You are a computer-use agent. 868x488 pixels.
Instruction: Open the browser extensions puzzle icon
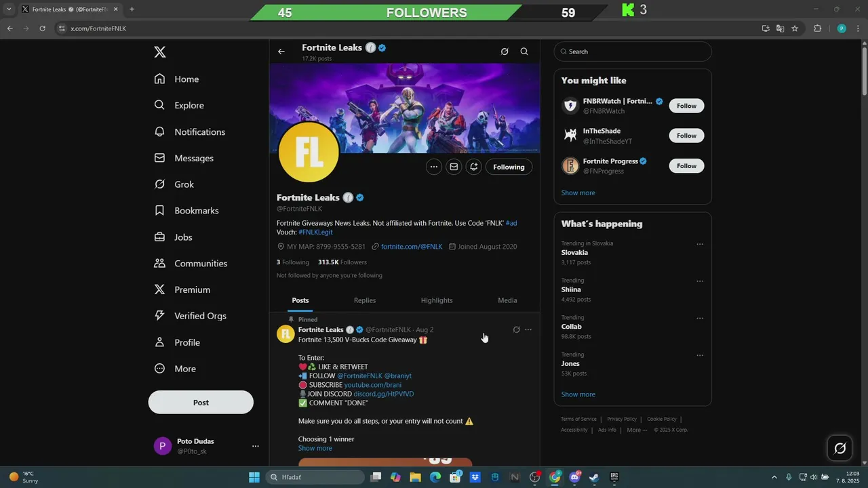click(x=817, y=28)
